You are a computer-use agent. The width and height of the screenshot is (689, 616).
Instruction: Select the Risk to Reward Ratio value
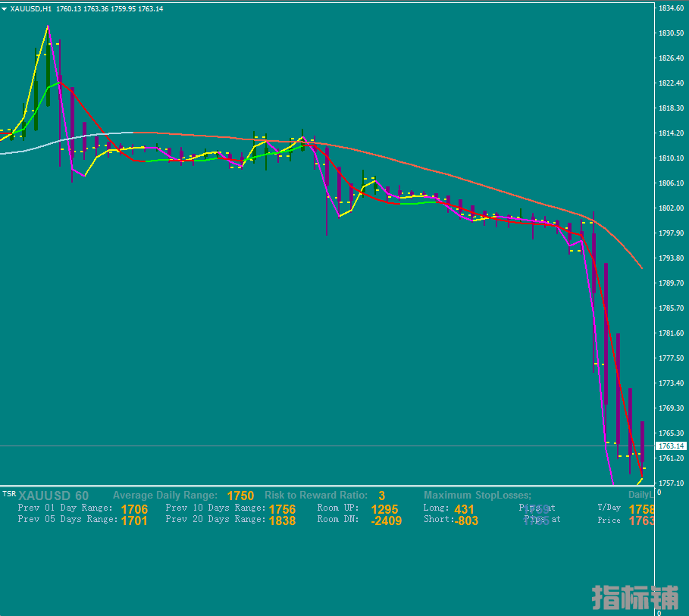click(382, 496)
